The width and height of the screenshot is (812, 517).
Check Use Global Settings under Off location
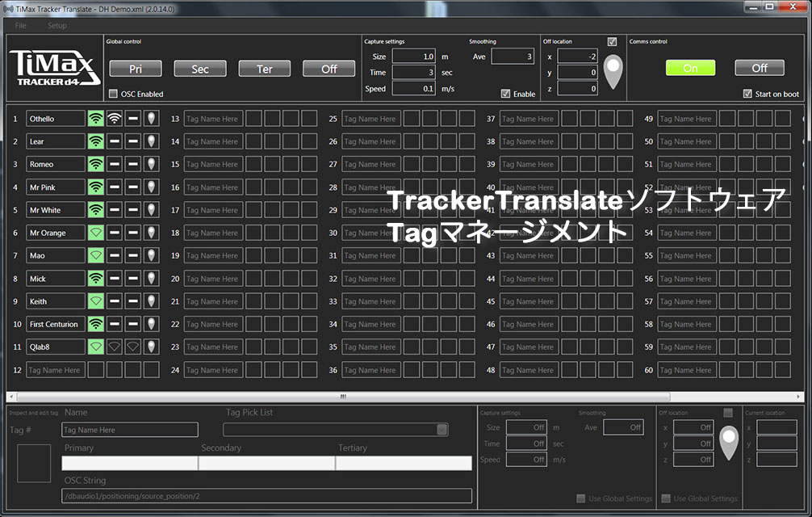666,498
